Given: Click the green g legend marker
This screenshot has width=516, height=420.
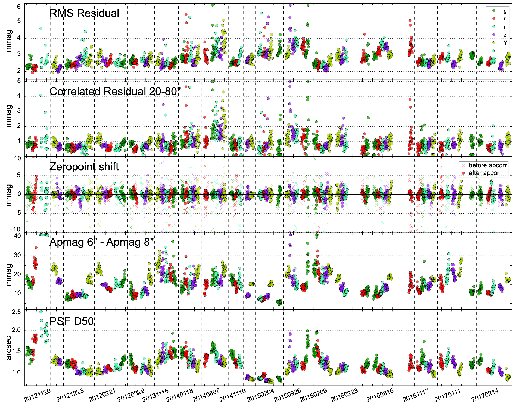Looking at the screenshot, I should point(494,11).
